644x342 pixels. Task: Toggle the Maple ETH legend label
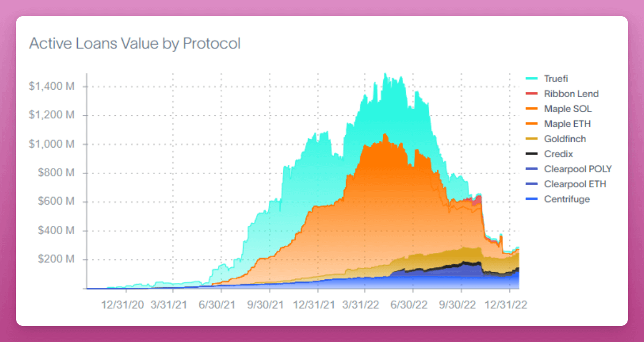tap(567, 124)
